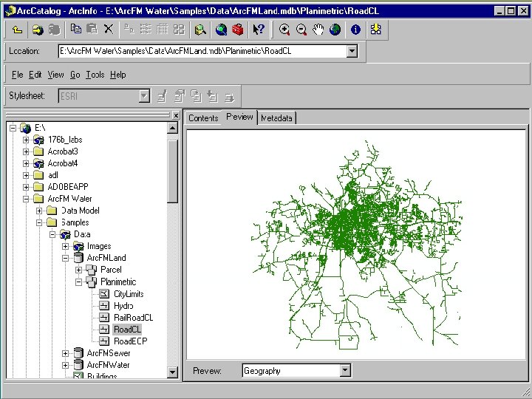Viewport: 532px width, 399px height.
Task: Select Hydro feature class
Action: coord(123,306)
